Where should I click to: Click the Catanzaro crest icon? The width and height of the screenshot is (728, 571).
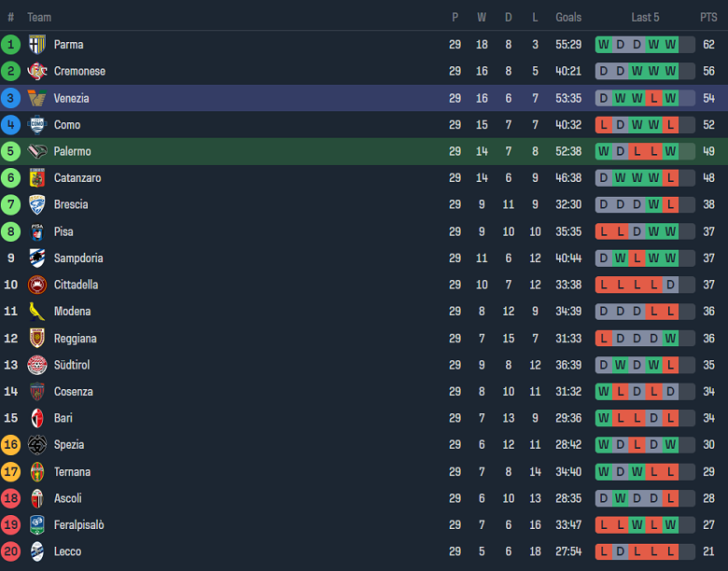(37, 178)
